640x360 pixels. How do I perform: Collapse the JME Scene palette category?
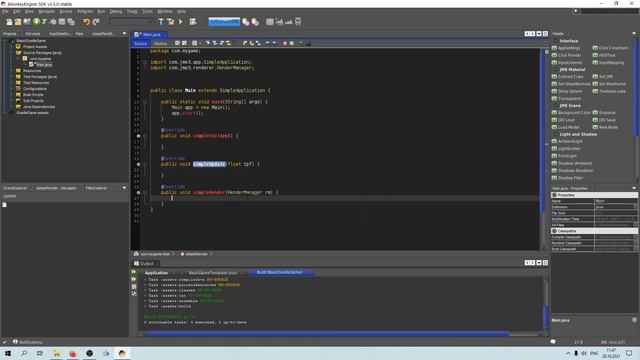[555, 105]
